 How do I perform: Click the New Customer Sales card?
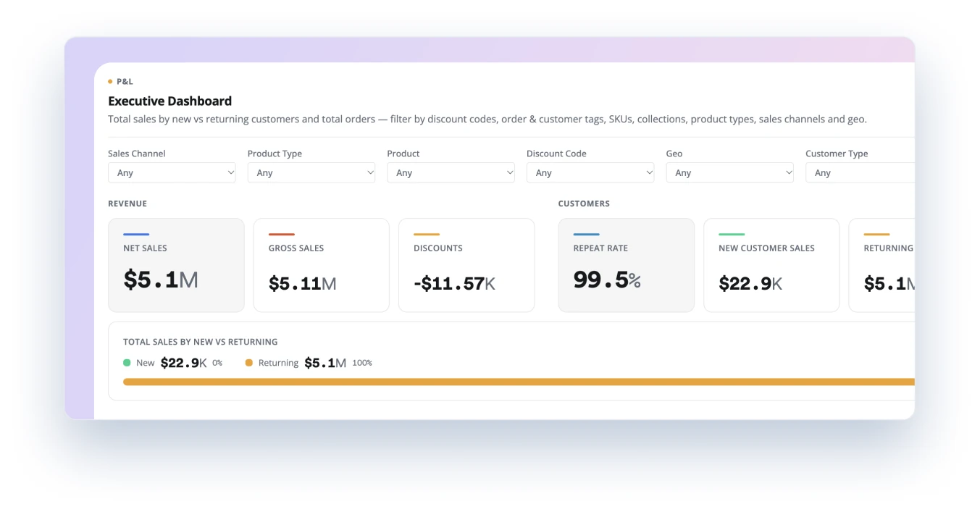click(x=771, y=265)
